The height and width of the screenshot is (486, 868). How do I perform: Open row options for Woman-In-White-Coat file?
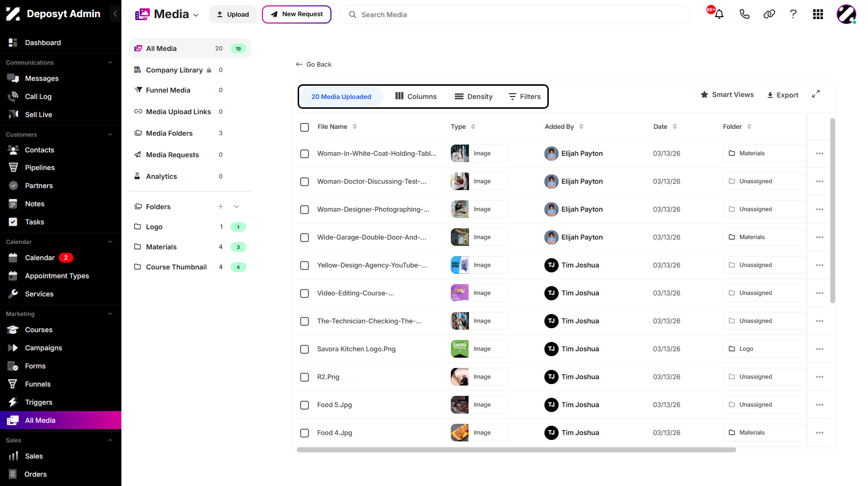point(820,153)
